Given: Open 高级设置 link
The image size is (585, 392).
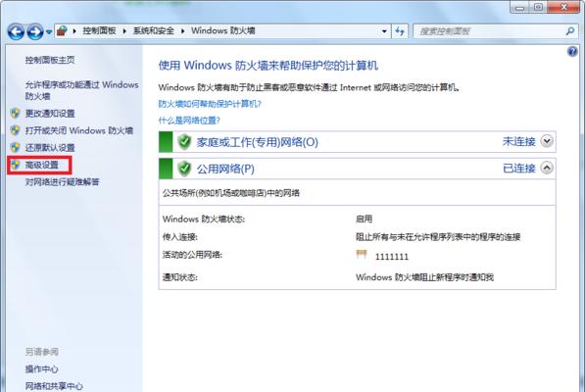Looking at the screenshot, I should click(42, 165).
